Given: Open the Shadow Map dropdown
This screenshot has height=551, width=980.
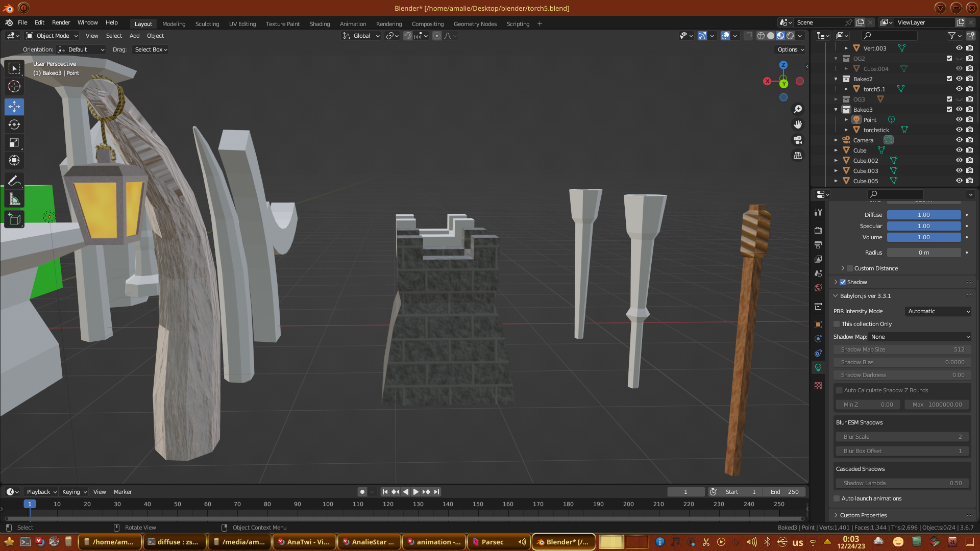Looking at the screenshot, I should pyautogui.click(x=920, y=337).
